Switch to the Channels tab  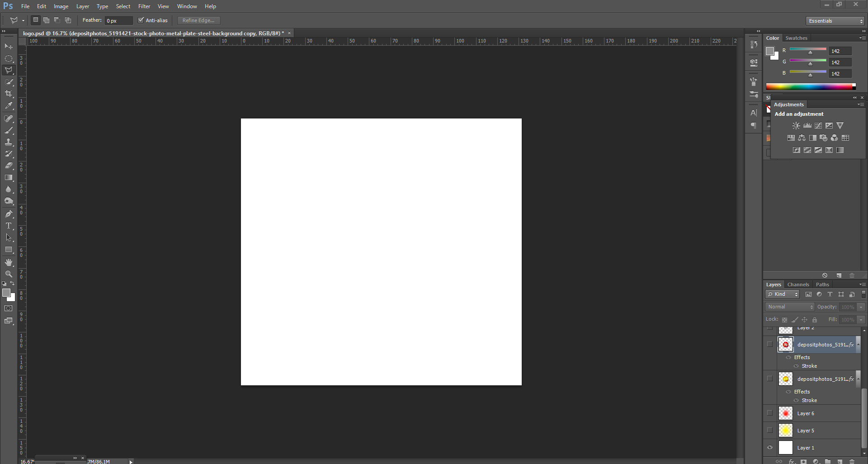click(x=798, y=284)
